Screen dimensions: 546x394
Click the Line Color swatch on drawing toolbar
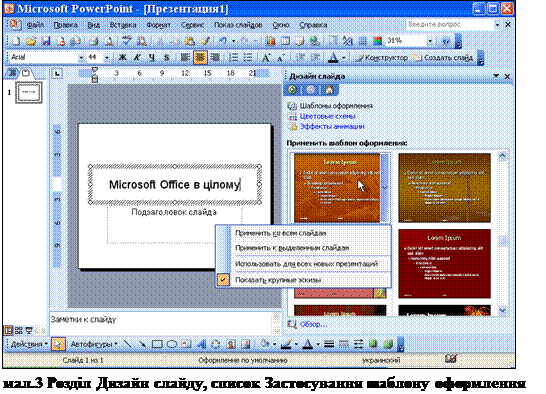[286, 344]
